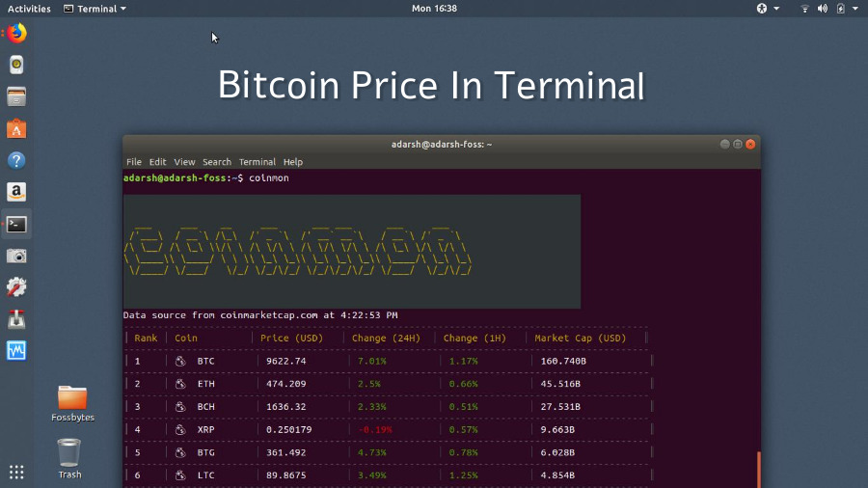The image size is (868, 488).
Task: Click the battery status icon
Action: (x=841, y=9)
